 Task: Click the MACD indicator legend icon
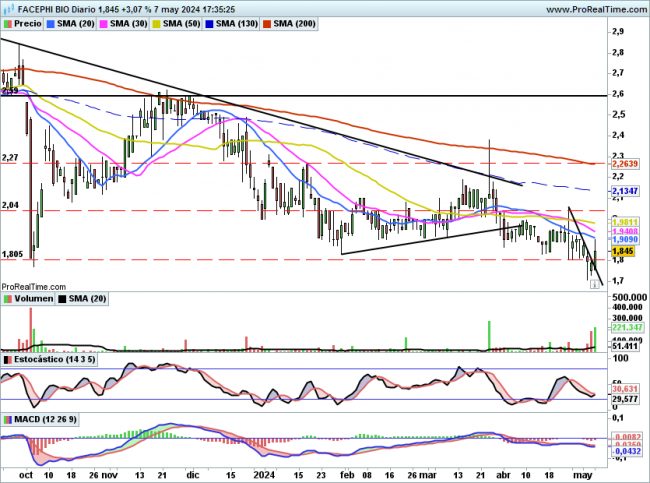coord(8,417)
